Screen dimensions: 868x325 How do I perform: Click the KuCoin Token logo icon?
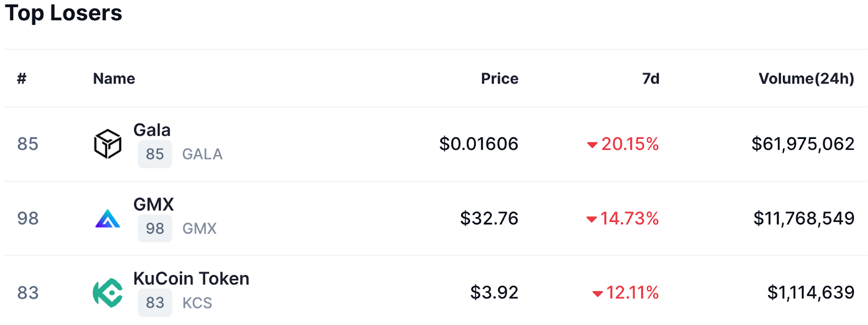[107, 293]
